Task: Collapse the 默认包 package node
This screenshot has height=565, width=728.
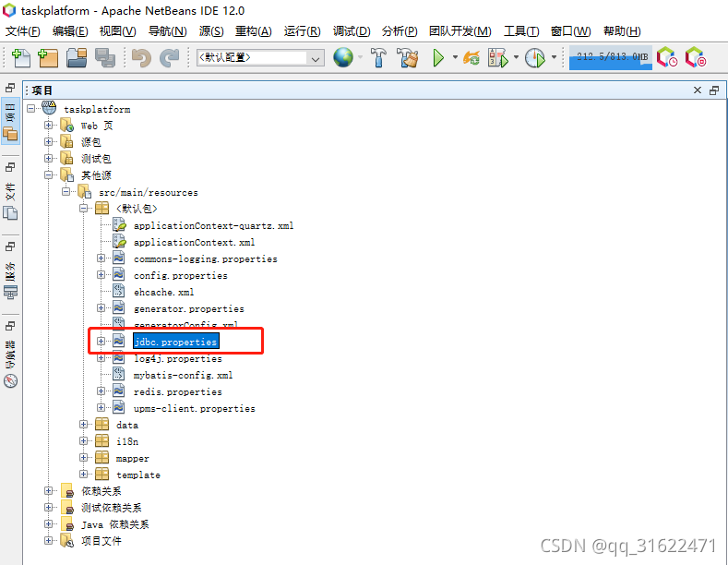Action: pyautogui.click(x=84, y=208)
